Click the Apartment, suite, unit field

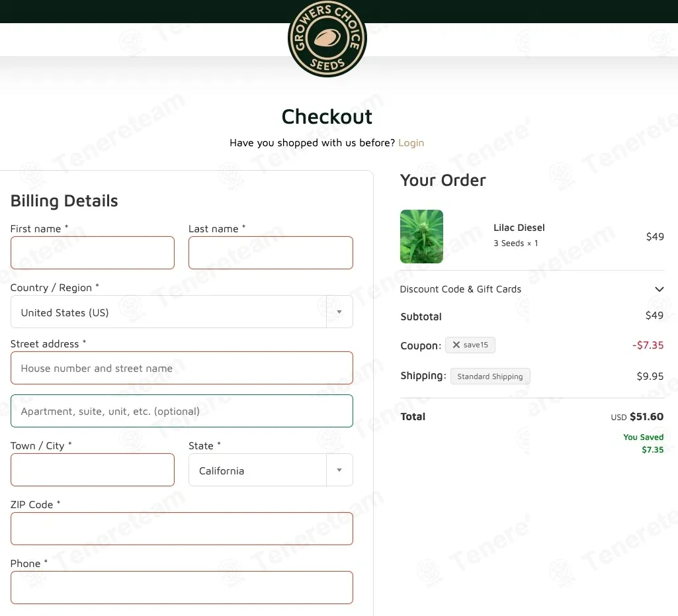pyautogui.click(x=182, y=411)
